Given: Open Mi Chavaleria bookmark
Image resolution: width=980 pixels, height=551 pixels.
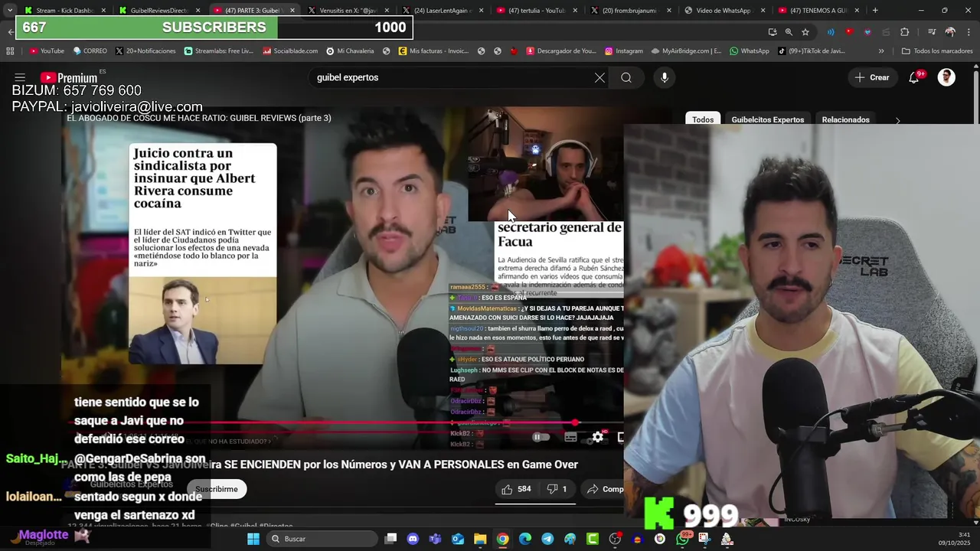Looking at the screenshot, I should coord(350,51).
